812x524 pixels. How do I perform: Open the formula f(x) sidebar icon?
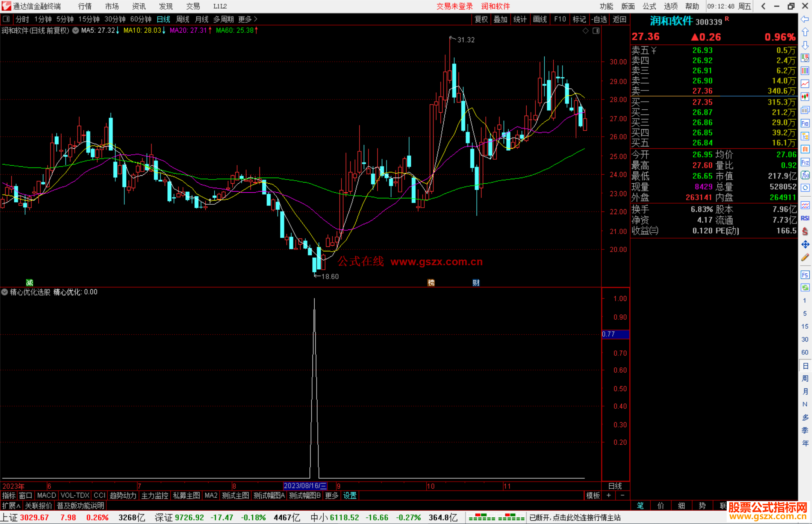(x=805, y=175)
